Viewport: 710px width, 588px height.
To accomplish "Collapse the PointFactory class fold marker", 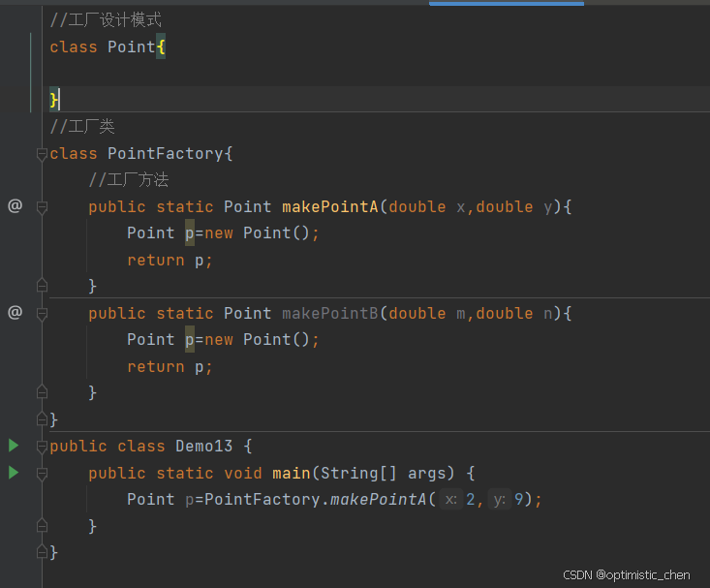I will click(42, 154).
